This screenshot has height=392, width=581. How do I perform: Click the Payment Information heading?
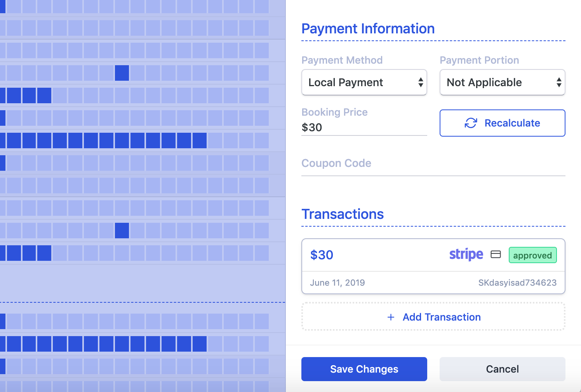[x=368, y=28]
